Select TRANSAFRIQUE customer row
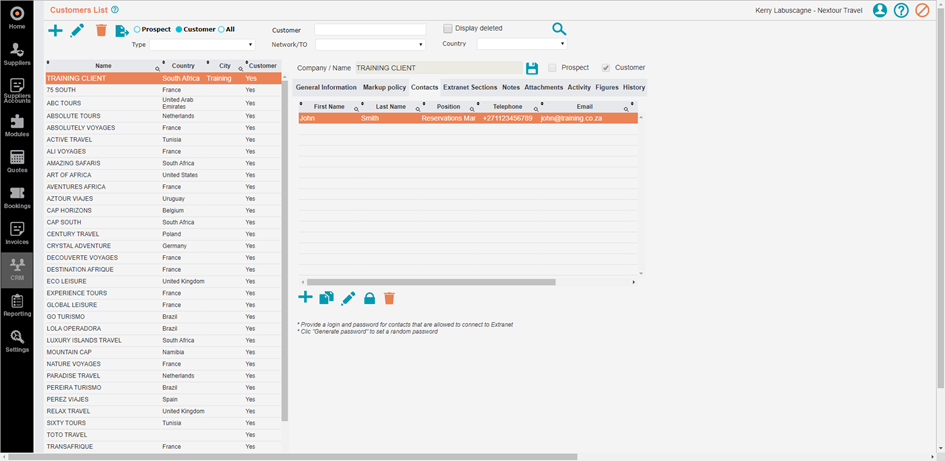The width and height of the screenshot is (945, 461). pos(163,447)
